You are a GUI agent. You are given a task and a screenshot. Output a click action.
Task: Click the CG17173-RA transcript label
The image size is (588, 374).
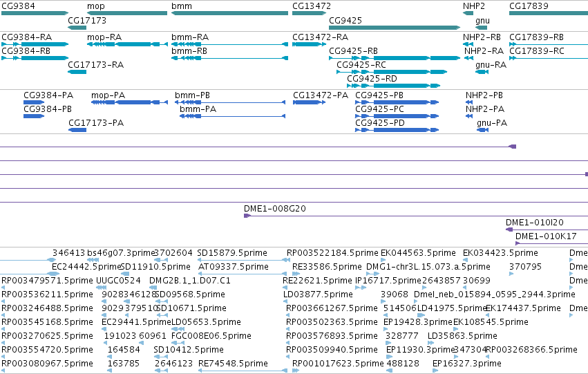pyautogui.click(x=95, y=65)
